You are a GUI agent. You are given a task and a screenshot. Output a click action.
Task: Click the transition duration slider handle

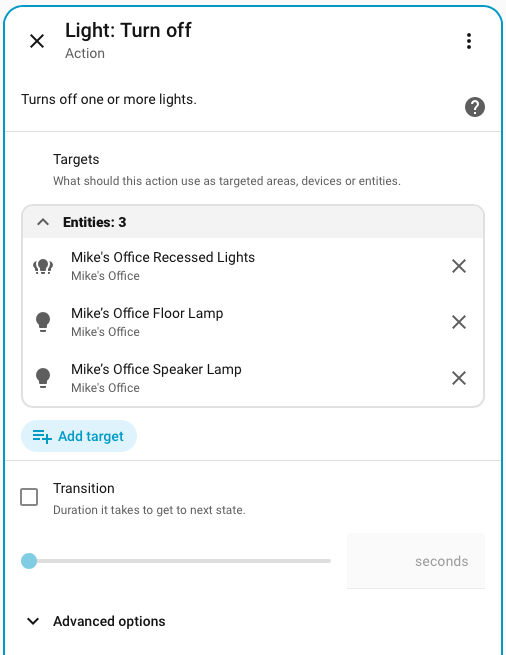pyautogui.click(x=29, y=561)
